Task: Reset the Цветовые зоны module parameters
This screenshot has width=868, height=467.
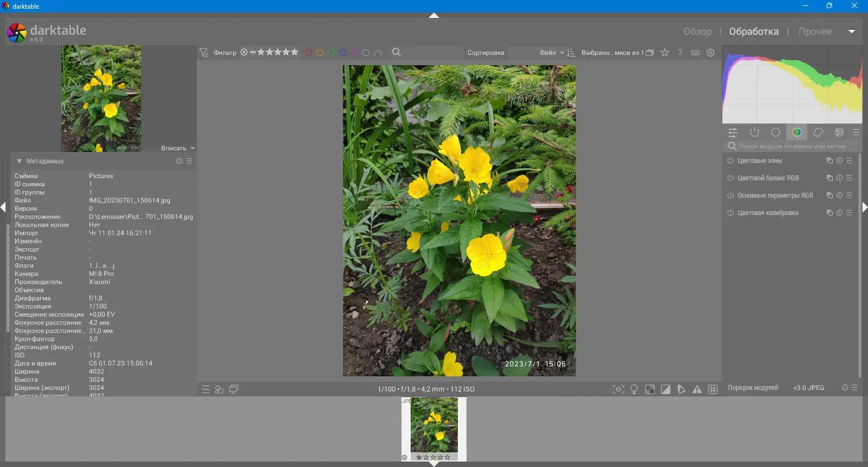Action: [x=839, y=161]
